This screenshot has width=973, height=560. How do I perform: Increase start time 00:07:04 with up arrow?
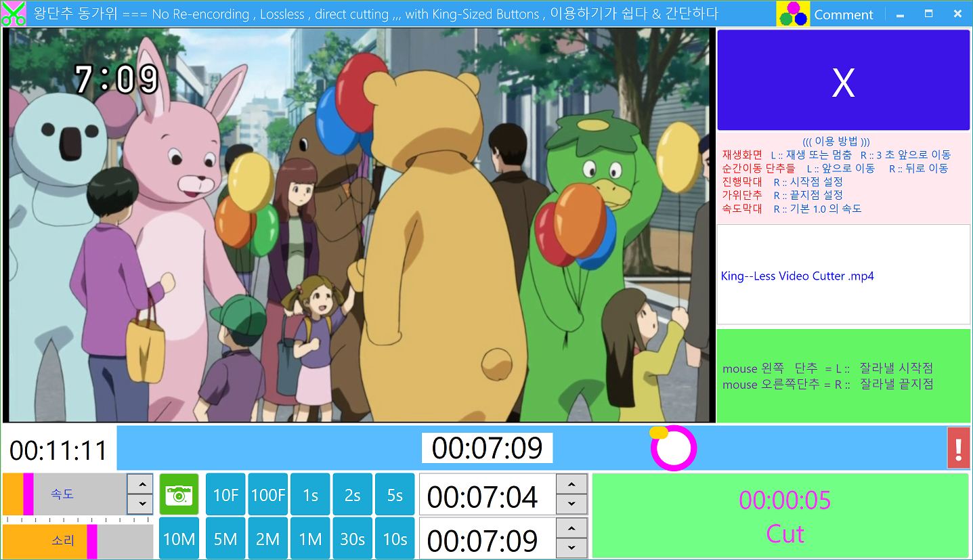pos(572,484)
